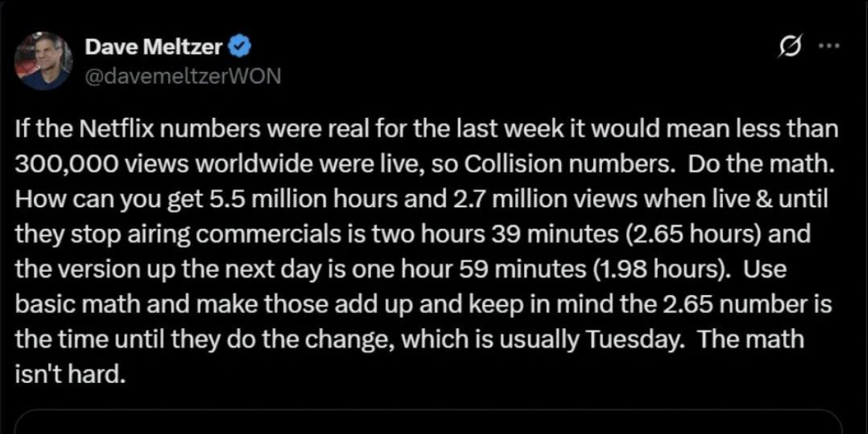Viewport: 868px width, 434px height.
Task: Click the Grok slashed-circle icon
Action: coord(789,47)
